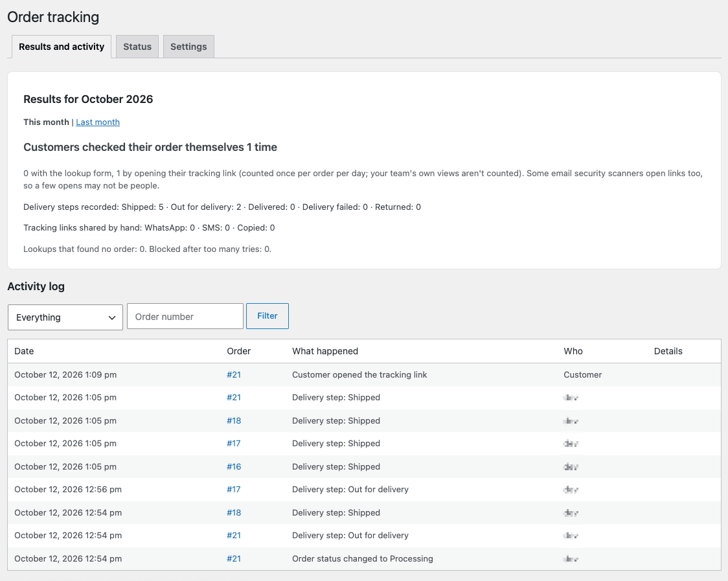Select the This month label
The width and height of the screenshot is (728, 581).
pos(46,122)
